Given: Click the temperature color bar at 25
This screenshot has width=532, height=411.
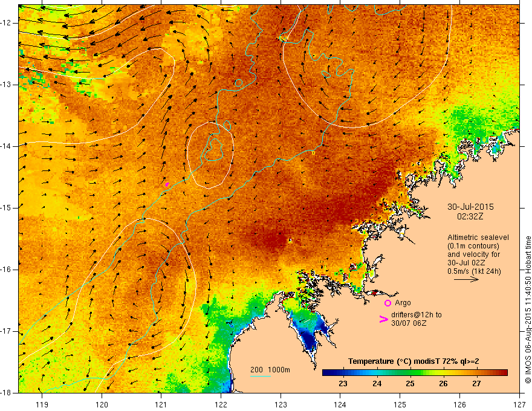Looking at the screenshot, I should (x=410, y=373).
